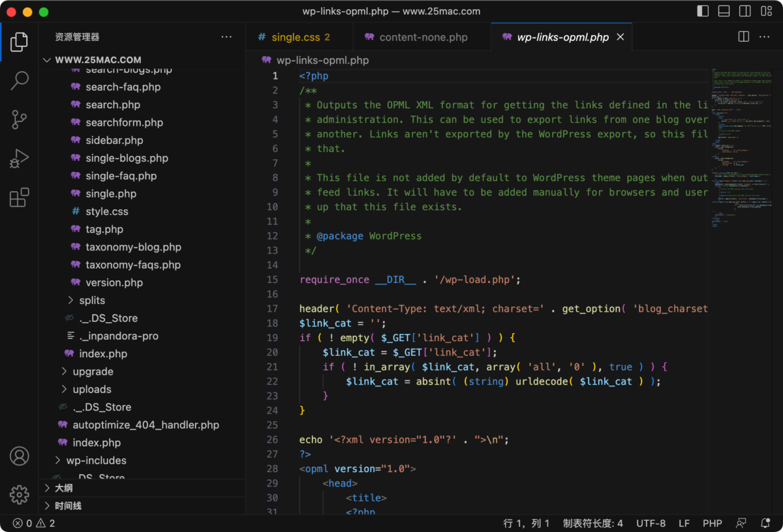
Task: Open the Explorer view in activity bar
Action: pyautogui.click(x=19, y=42)
